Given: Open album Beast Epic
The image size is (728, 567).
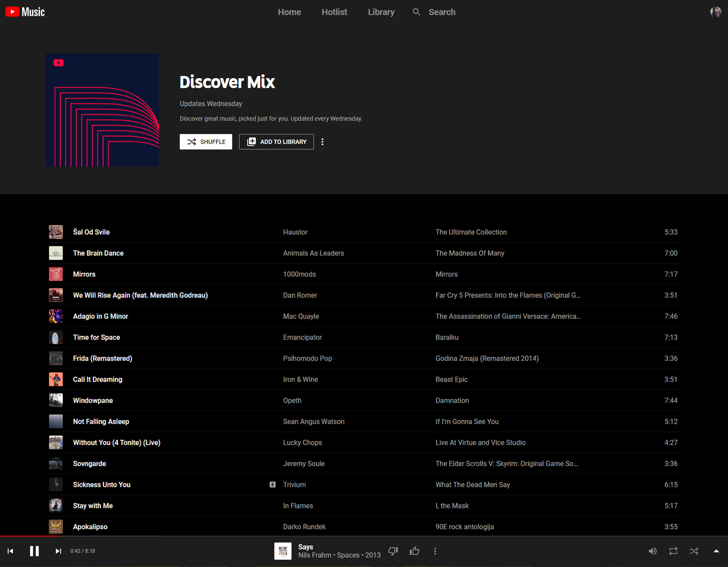Looking at the screenshot, I should [451, 379].
